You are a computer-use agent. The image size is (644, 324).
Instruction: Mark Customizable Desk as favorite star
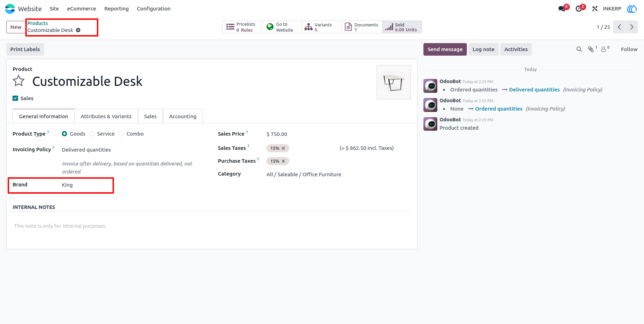[x=19, y=81]
